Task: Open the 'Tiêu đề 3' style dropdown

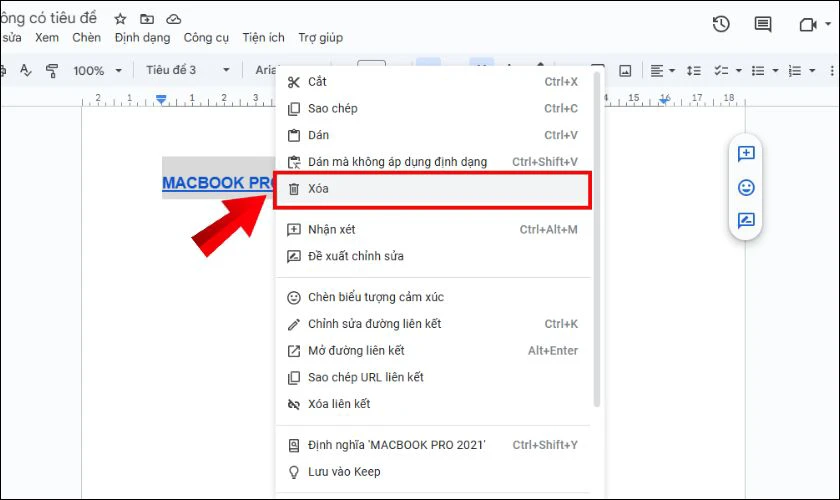Action: point(188,70)
